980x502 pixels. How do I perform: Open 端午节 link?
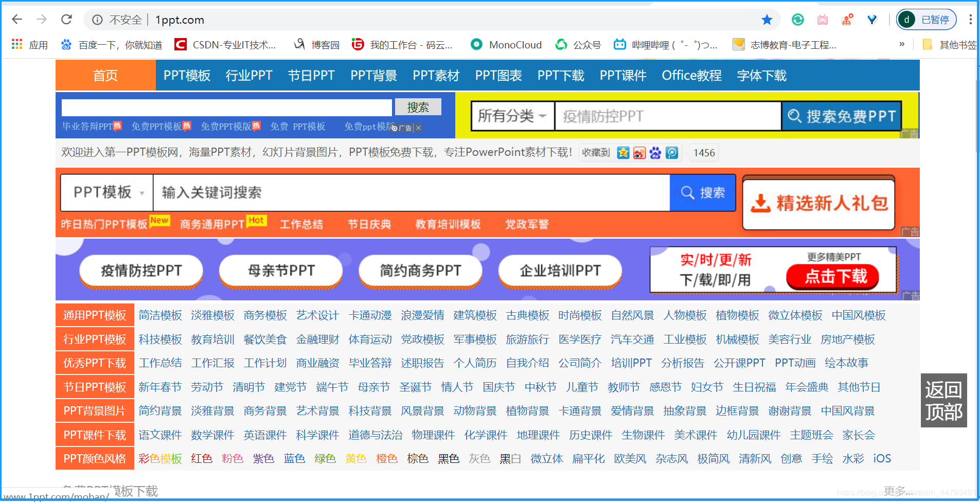(x=332, y=387)
